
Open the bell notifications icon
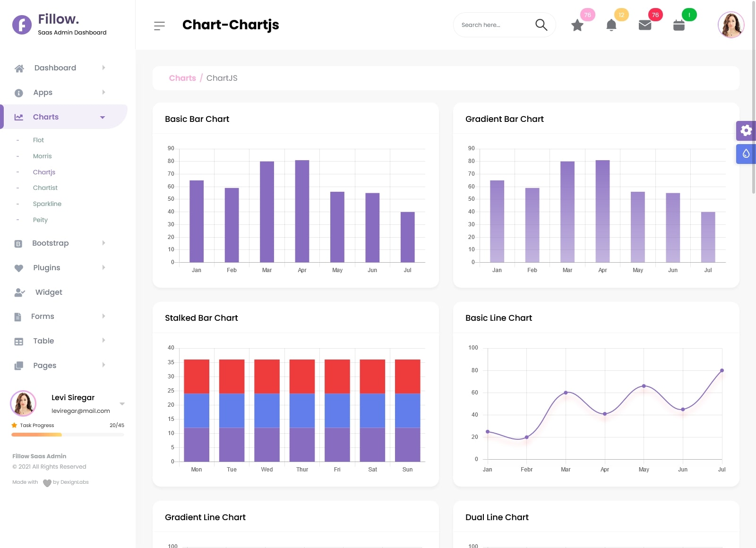point(611,26)
